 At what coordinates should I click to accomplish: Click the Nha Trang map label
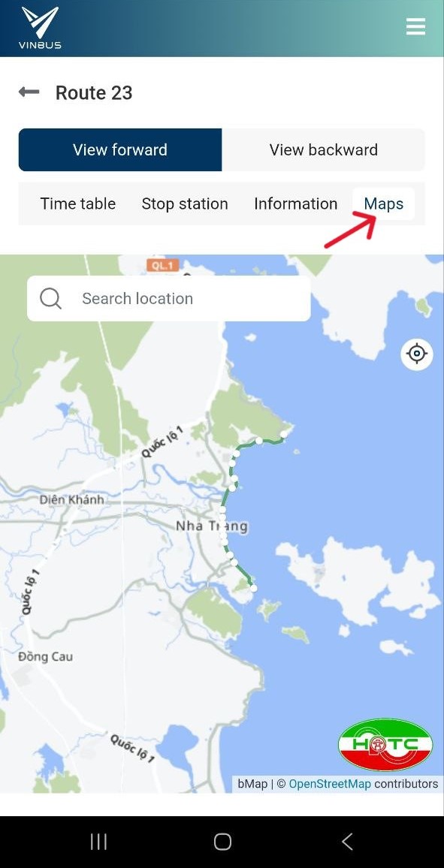pyautogui.click(x=211, y=526)
